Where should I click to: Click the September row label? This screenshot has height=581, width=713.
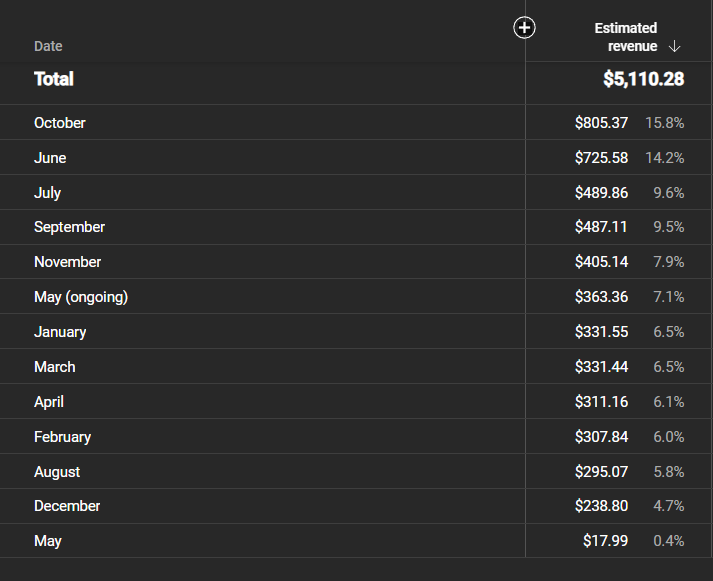click(70, 227)
